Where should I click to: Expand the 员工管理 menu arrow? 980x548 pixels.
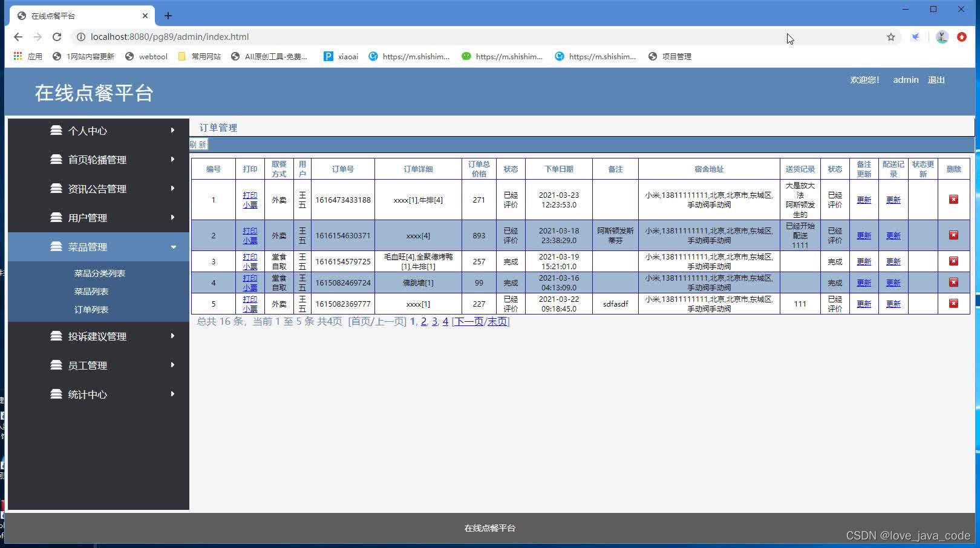(173, 365)
